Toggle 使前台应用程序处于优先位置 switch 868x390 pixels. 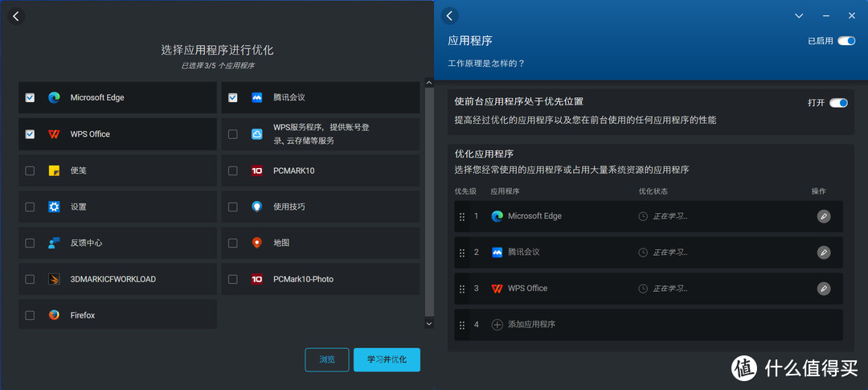click(x=838, y=102)
